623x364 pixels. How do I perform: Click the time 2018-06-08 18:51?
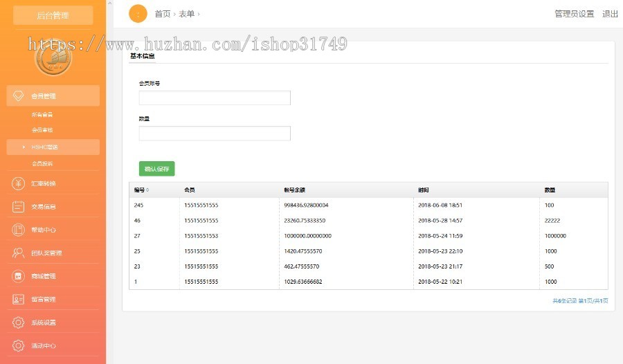point(440,205)
